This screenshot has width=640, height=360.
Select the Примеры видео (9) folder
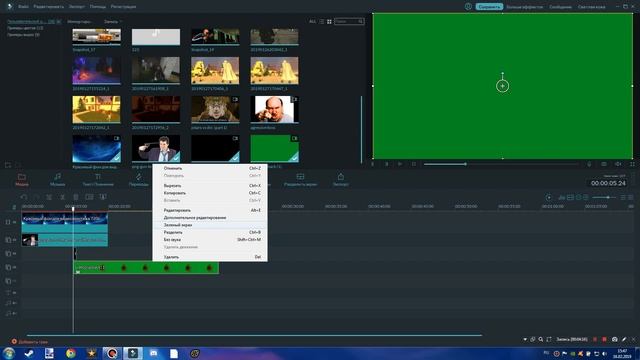pyautogui.click(x=23, y=35)
